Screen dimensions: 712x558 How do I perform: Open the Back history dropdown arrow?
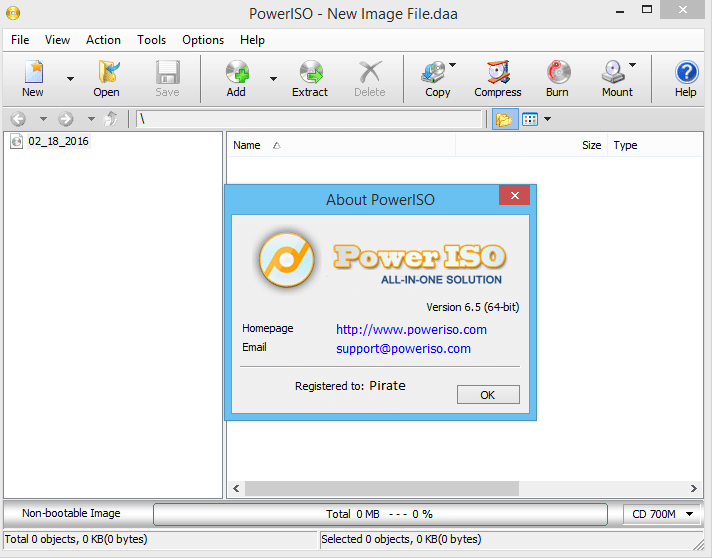pyautogui.click(x=43, y=119)
